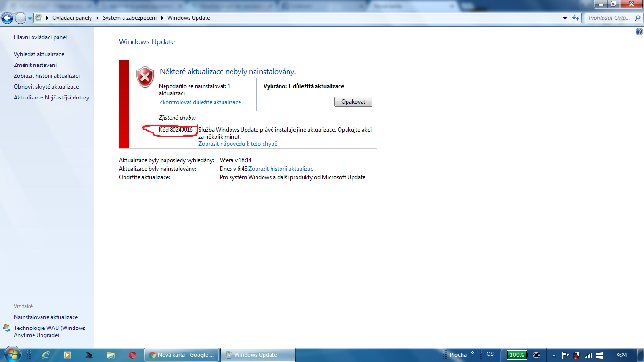Launch the media player from the taskbar

(x=67, y=355)
